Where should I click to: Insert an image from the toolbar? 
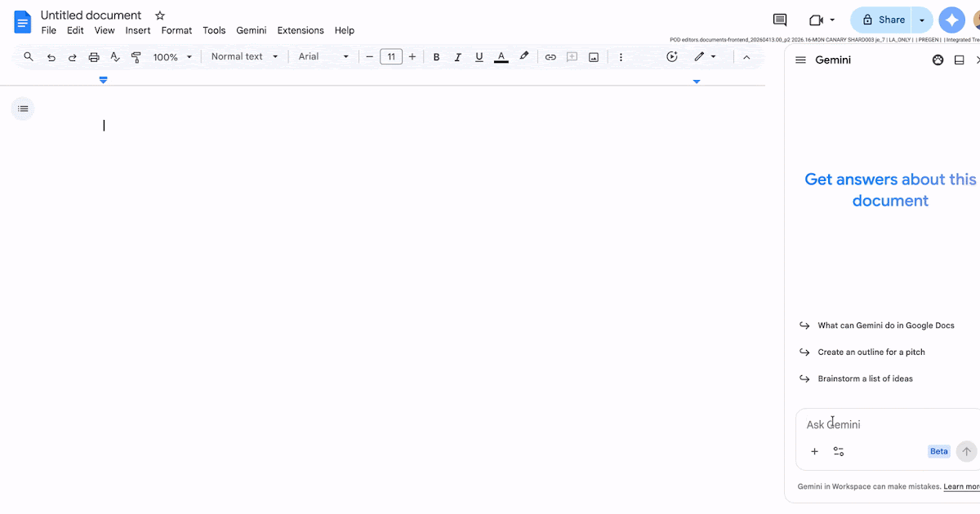tap(594, 57)
